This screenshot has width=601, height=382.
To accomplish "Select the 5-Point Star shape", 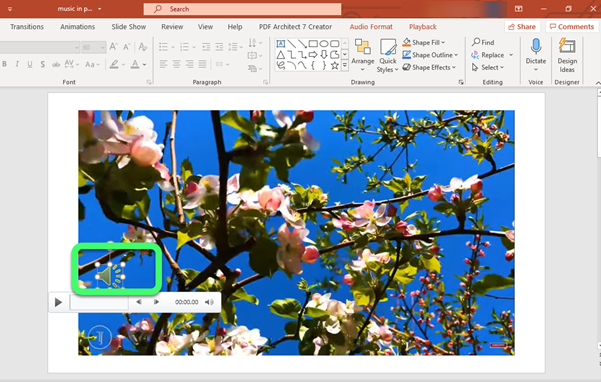I will tap(335, 66).
